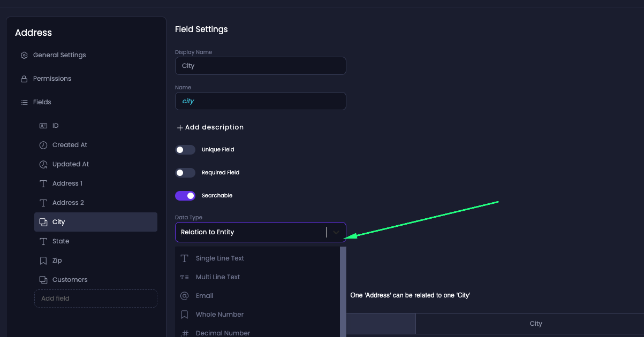Click the relation description sentence about 'Address'
This screenshot has height=337, width=644.
[410, 295]
